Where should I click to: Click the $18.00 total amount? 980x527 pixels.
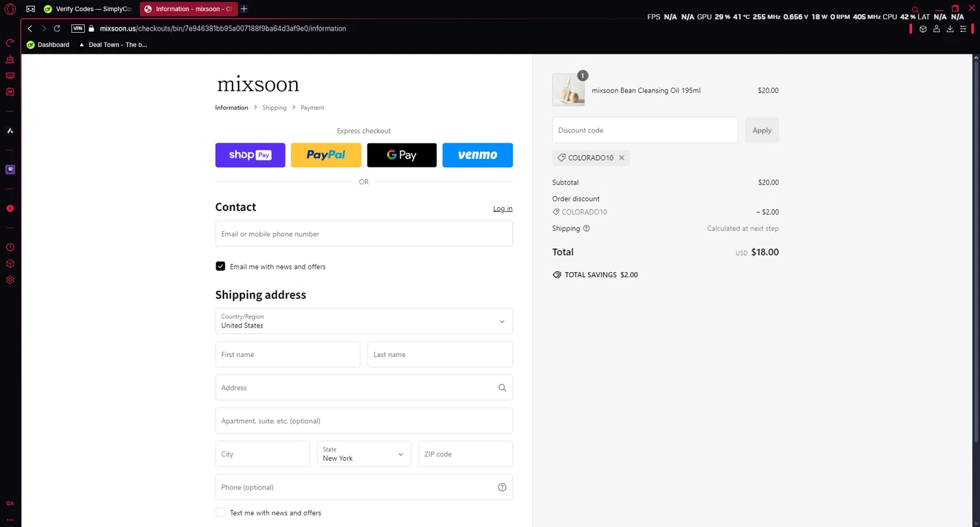[x=765, y=252]
